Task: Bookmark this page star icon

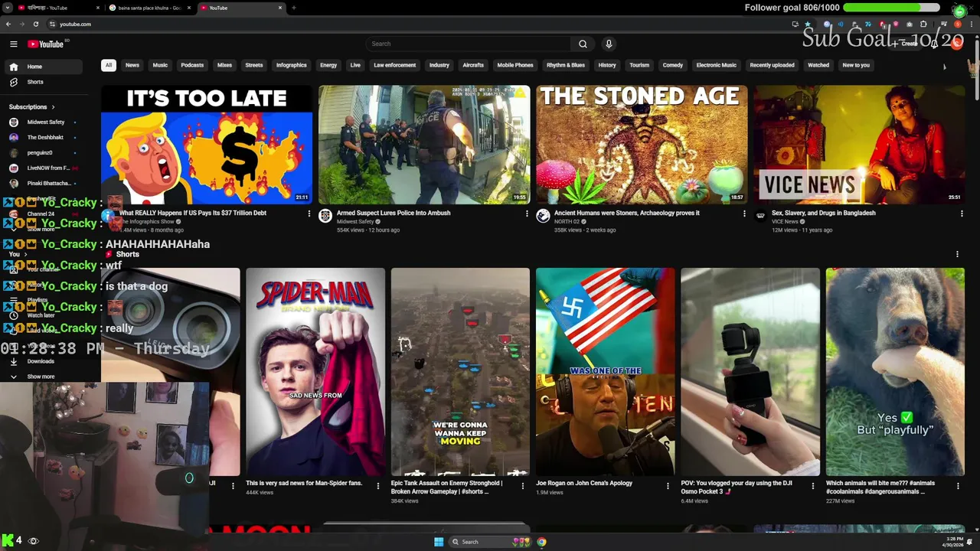Action: tap(807, 24)
